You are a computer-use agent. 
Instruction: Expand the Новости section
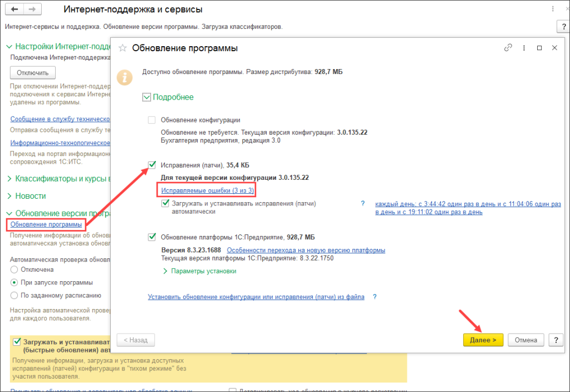tap(27, 196)
